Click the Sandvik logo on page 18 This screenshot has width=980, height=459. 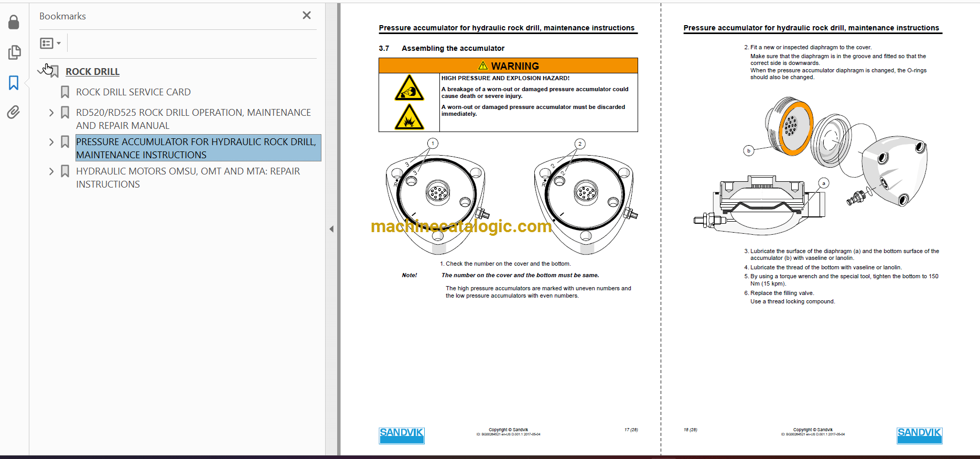tap(920, 435)
